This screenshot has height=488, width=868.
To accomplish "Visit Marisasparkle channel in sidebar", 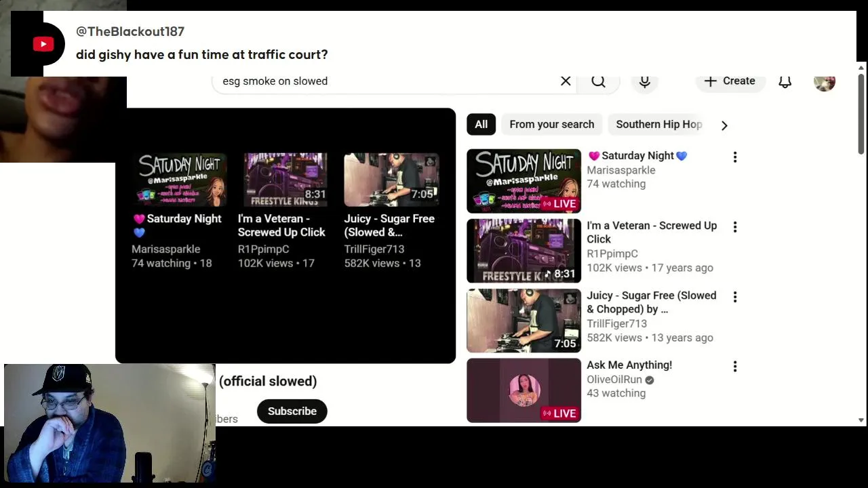I will [x=621, y=170].
